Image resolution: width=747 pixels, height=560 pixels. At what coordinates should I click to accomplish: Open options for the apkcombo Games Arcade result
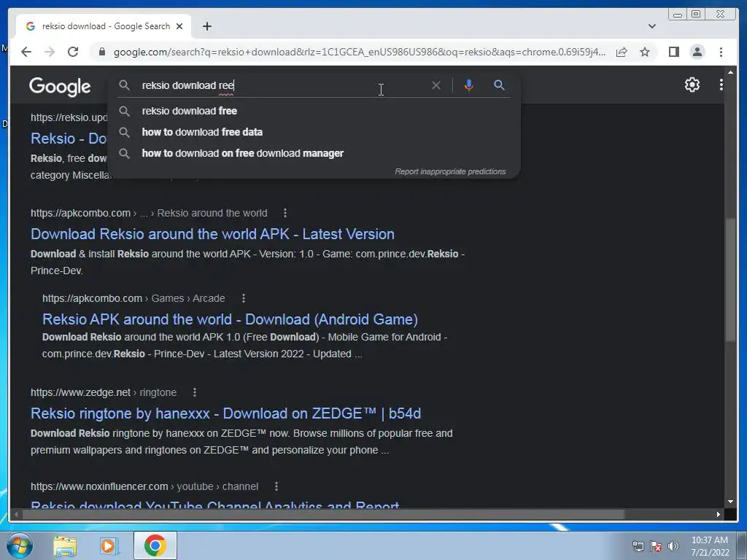pos(244,298)
